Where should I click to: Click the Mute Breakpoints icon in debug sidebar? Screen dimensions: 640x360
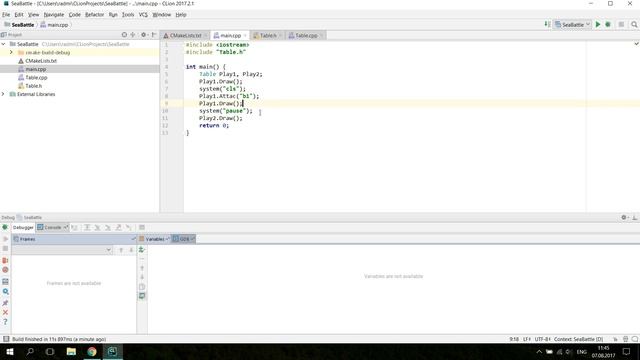coord(5,270)
